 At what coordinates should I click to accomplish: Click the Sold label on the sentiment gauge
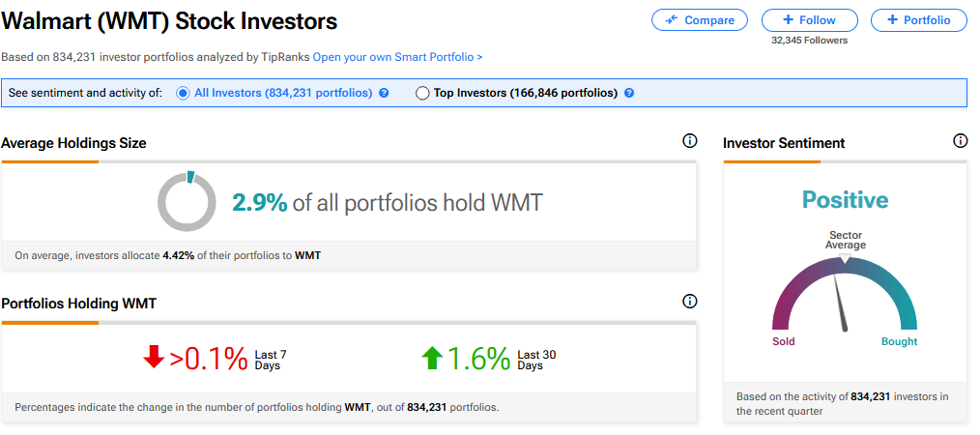coord(784,341)
